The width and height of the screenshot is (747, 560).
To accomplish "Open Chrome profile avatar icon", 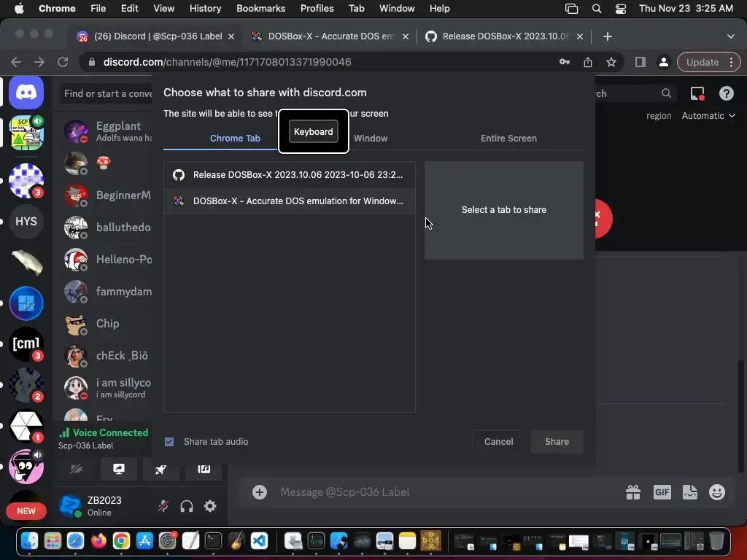I will click(x=663, y=62).
